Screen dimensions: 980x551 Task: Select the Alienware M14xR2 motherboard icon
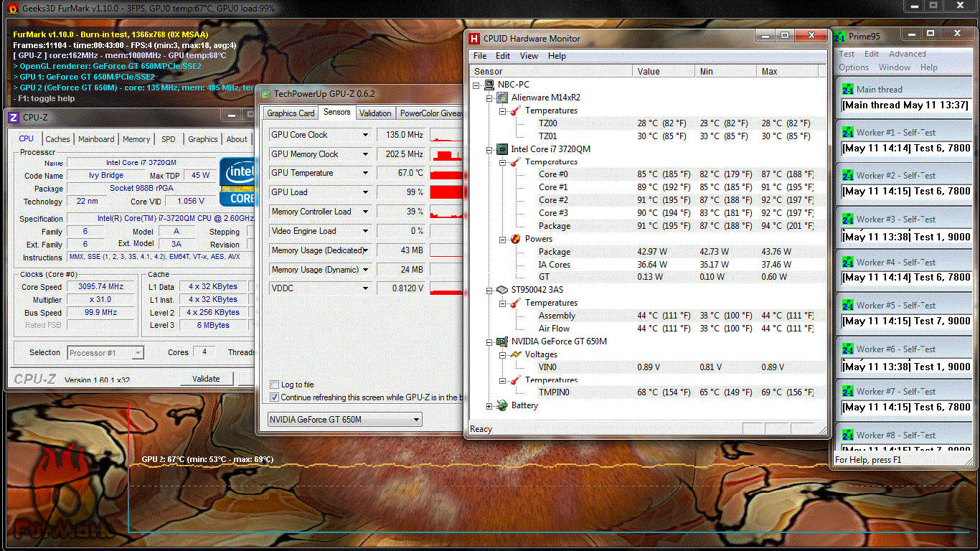pyautogui.click(x=502, y=98)
